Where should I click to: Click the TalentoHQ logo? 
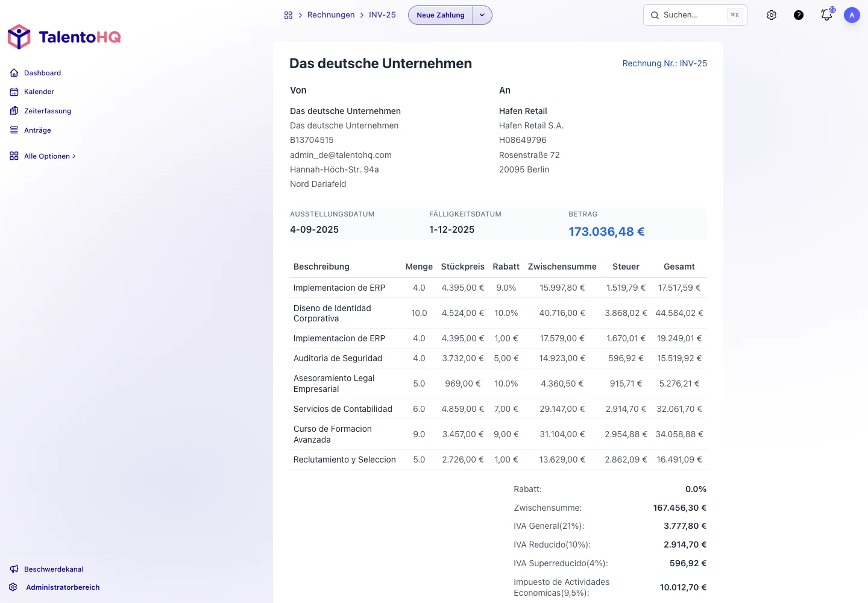tap(64, 37)
